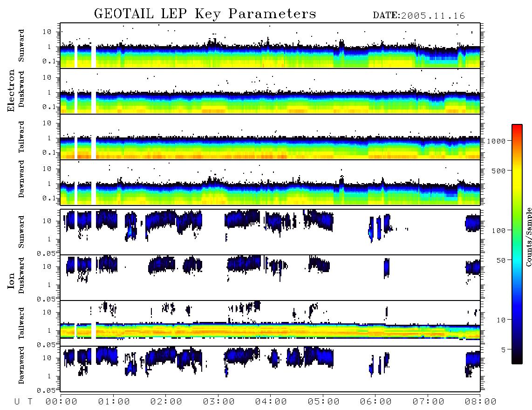Viewport: 532px width, 410px height.
Task: Click the 05:00 time axis label
Action: (323, 402)
